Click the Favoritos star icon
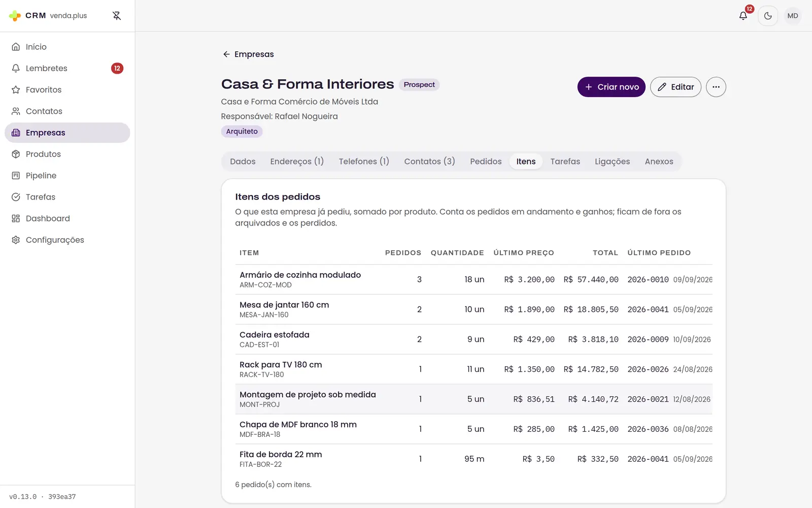 (x=16, y=89)
